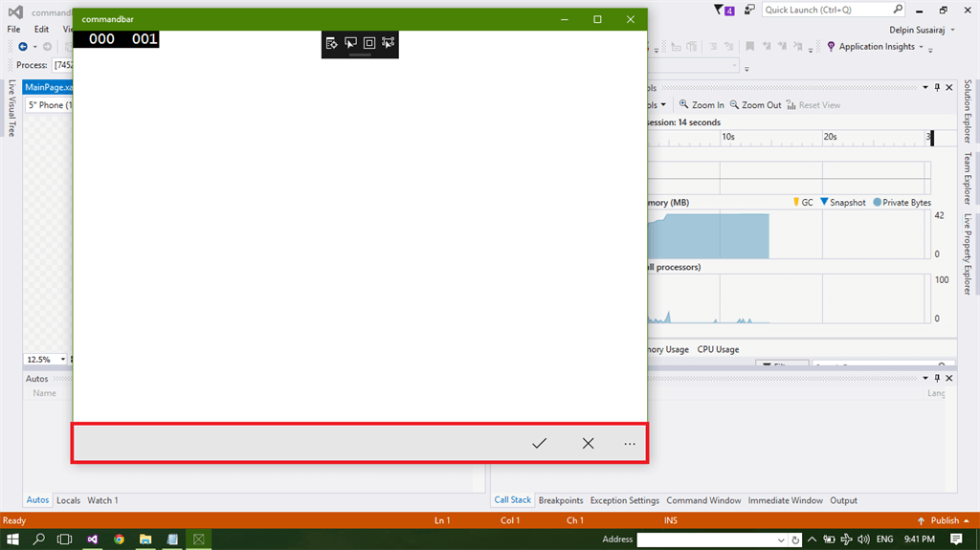This screenshot has width=980, height=550.
Task: Switch to Exception Settings tab
Action: (x=624, y=500)
